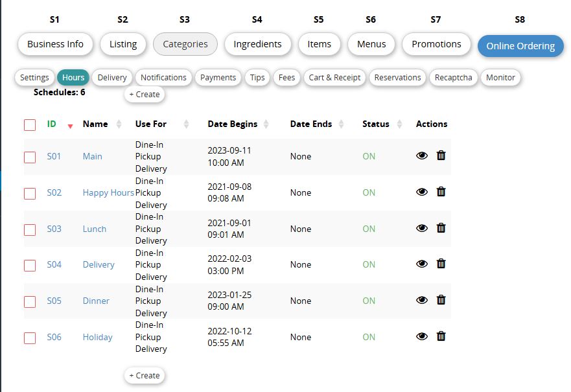Open the Happy Hours schedule link

pyautogui.click(x=108, y=192)
